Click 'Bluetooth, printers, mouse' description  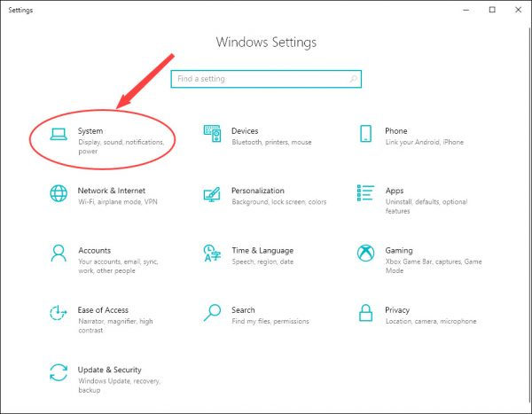tap(271, 142)
